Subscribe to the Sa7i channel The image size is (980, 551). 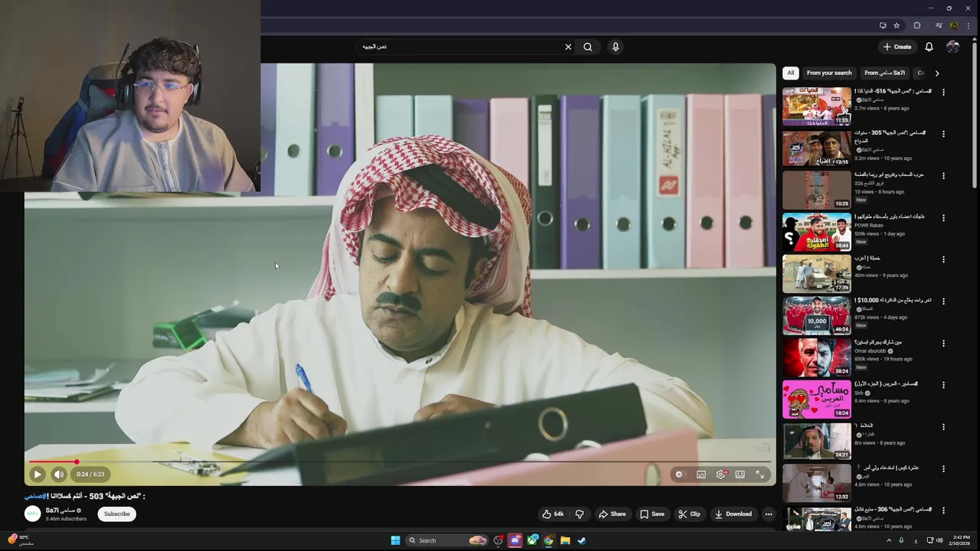[x=117, y=514]
